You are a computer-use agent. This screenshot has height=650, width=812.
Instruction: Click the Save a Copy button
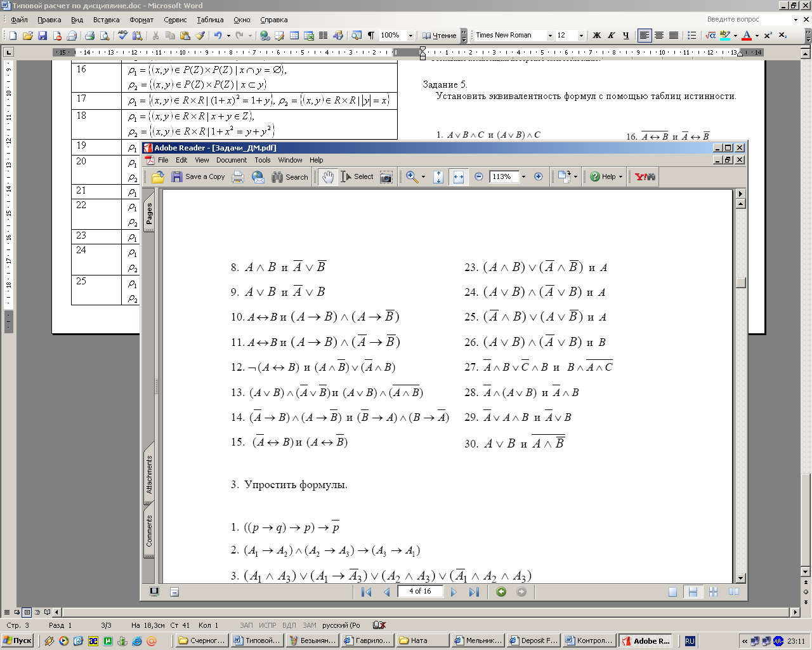[199, 177]
